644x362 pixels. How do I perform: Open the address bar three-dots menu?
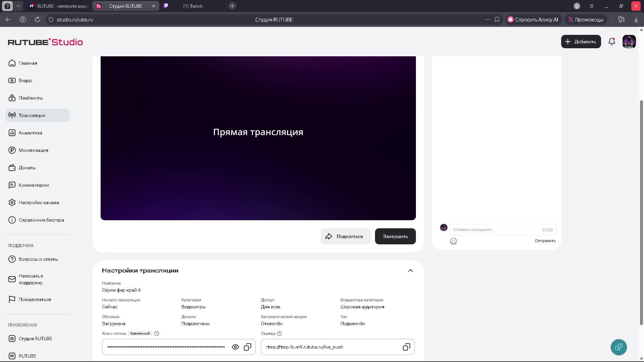(487, 19)
